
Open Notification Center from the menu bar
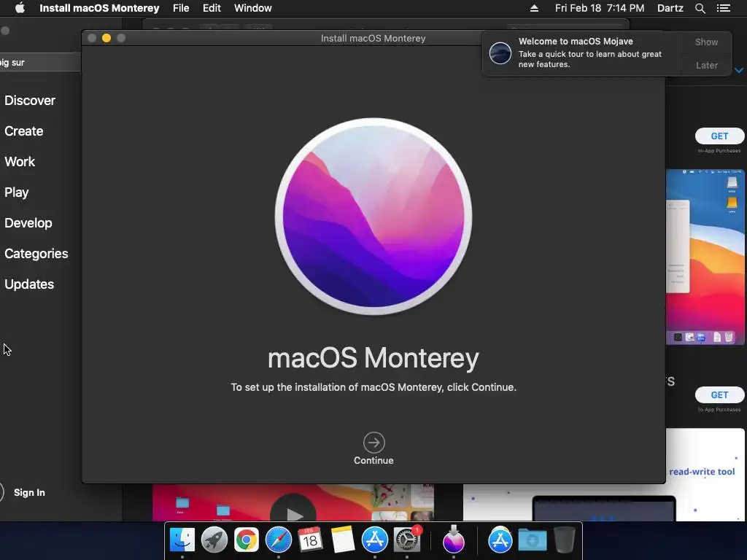(723, 8)
